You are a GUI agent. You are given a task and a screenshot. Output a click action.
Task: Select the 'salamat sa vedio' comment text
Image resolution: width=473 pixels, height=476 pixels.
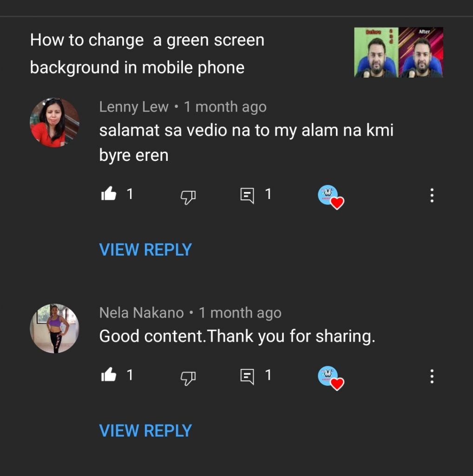pyautogui.click(x=246, y=142)
